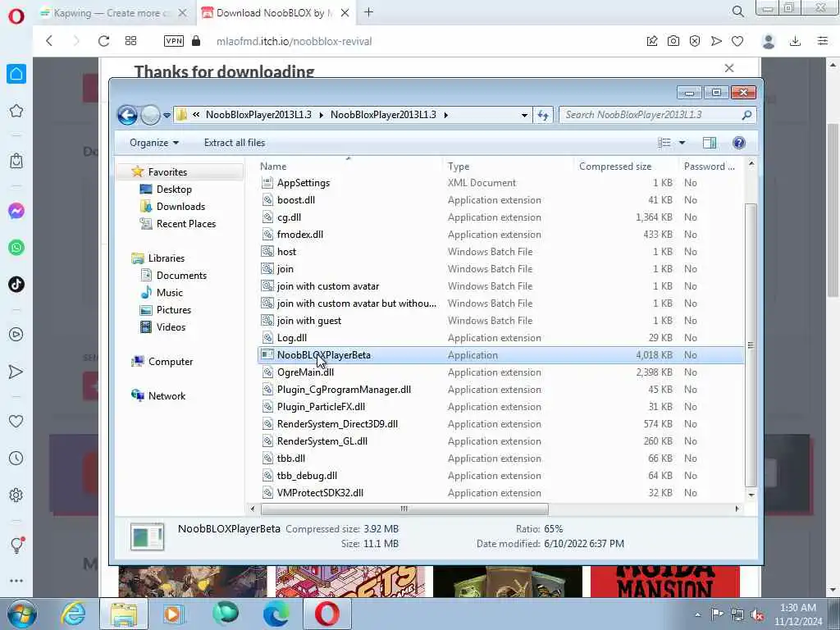The height and width of the screenshot is (630, 840).
Task: Open speed dial tiles icon
Action: 130,41
